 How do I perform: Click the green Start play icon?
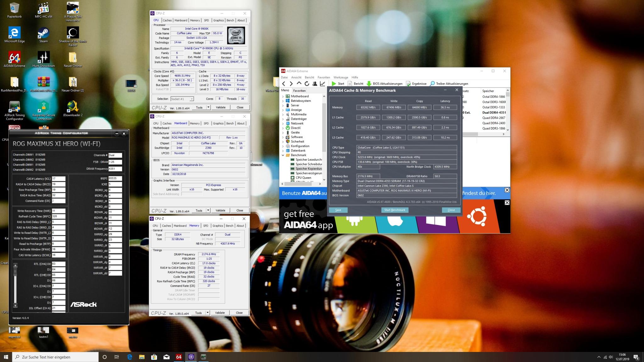tap(334, 84)
